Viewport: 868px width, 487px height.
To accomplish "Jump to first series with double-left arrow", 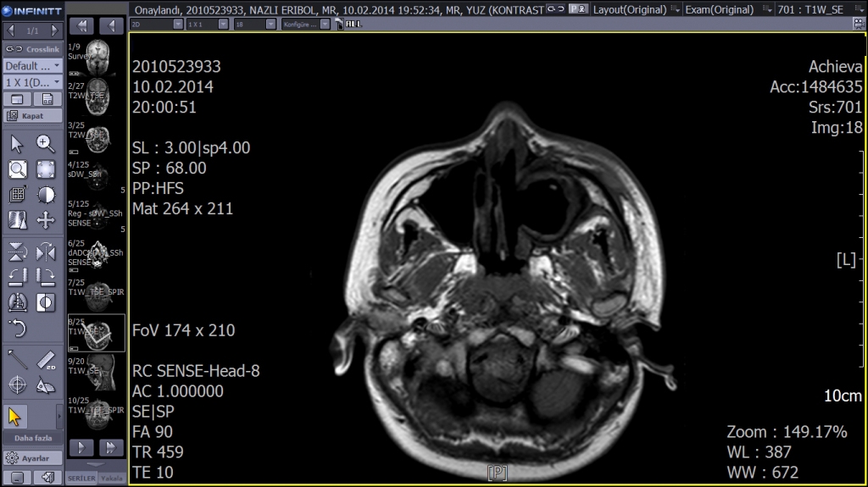I will pos(81,25).
